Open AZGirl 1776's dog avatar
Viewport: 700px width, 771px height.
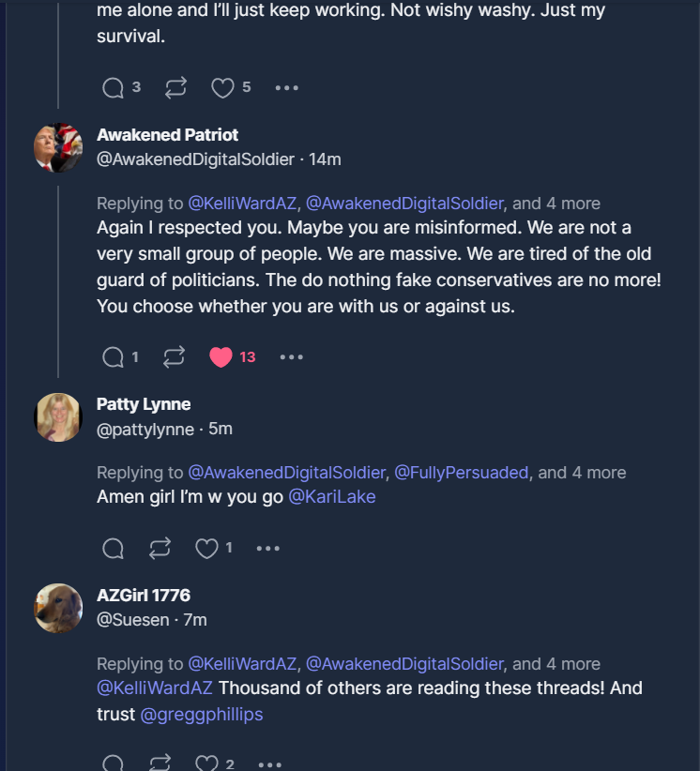58,608
